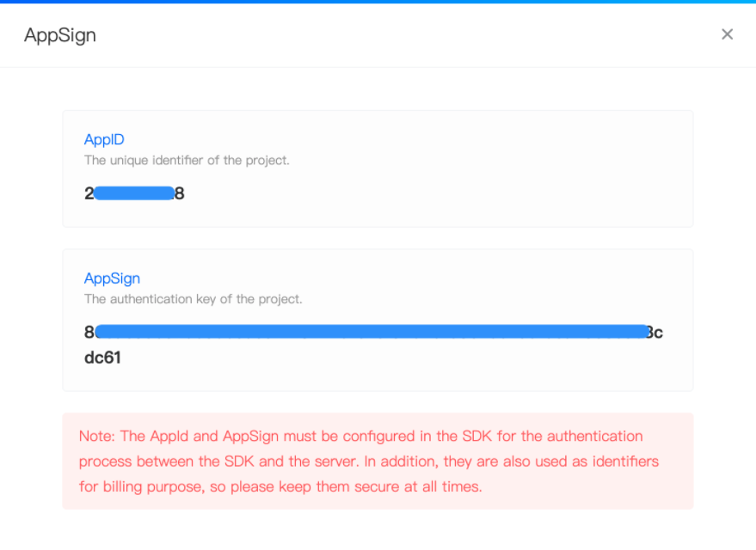Image resolution: width=756 pixels, height=550 pixels.
Task: Click the leading digit 2 of AppID
Action: [89, 193]
